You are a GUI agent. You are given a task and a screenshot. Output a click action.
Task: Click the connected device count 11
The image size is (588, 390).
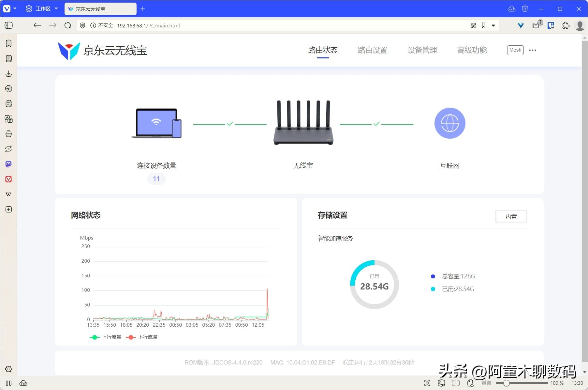click(156, 179)
